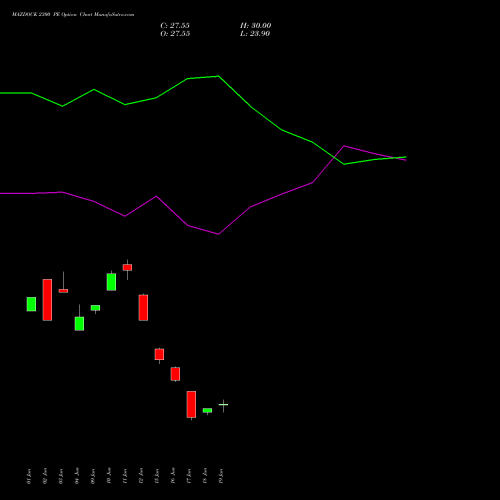Click the red candlestick for day 12
The image size is (500, 500).
click(143, 308)
